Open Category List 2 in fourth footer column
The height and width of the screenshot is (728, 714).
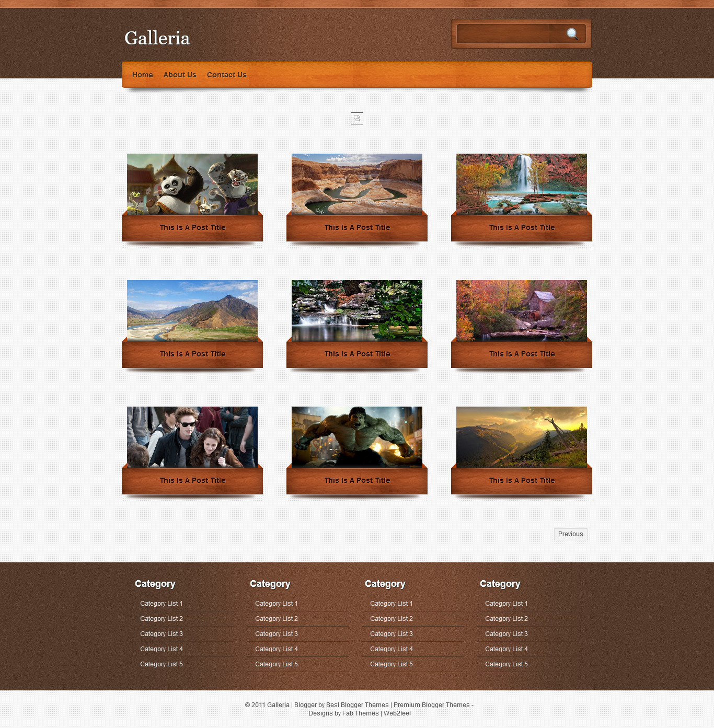506,619
